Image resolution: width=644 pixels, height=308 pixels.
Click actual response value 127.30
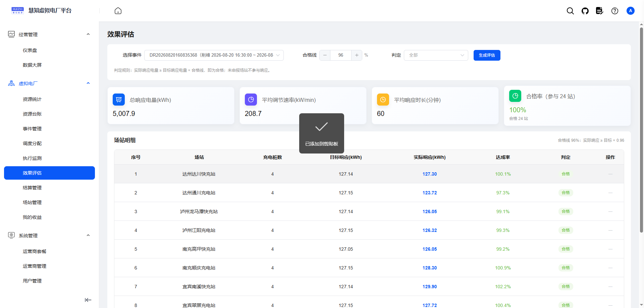pyautogui.click(x=430, y=174)
